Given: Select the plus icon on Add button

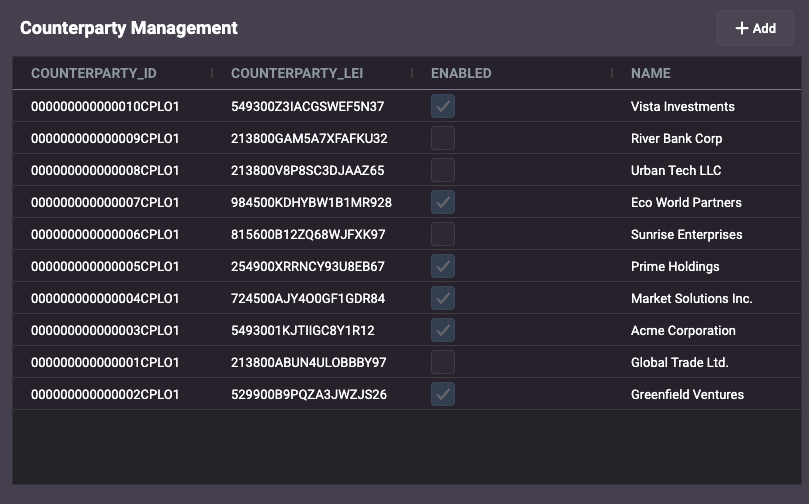Looking at the screenshot, I should coord(741,28).
